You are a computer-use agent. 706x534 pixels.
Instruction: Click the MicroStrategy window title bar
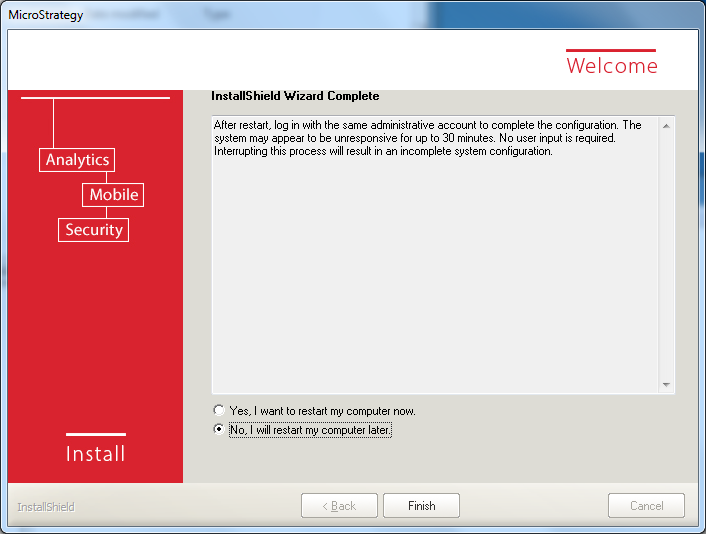[x=300, y=14]
